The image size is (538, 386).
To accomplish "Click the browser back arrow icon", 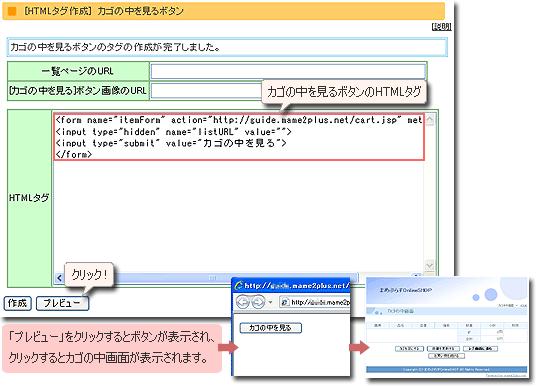I will point(243,302).
